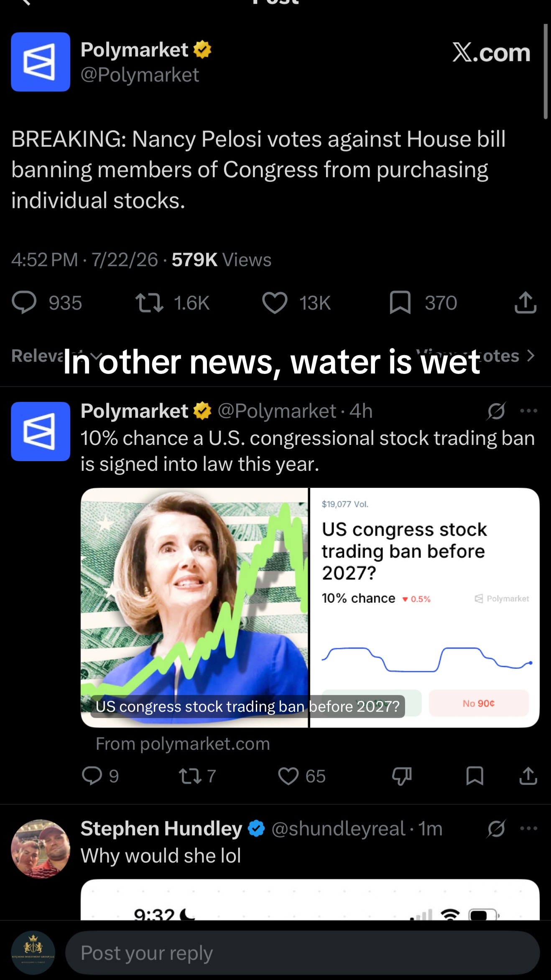The image size is (551, 980).
Task: Repost the reply showing 7 reposts
Action: tap(190, 776)
